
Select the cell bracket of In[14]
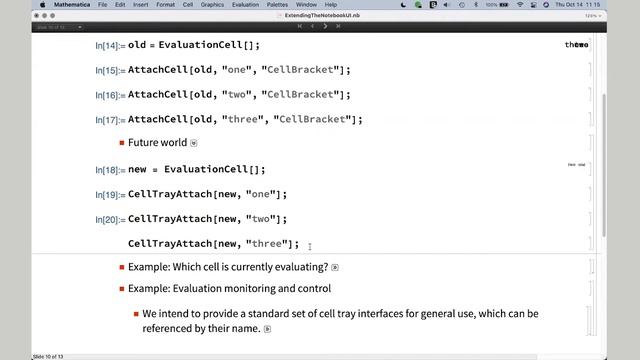coord(591,45)
